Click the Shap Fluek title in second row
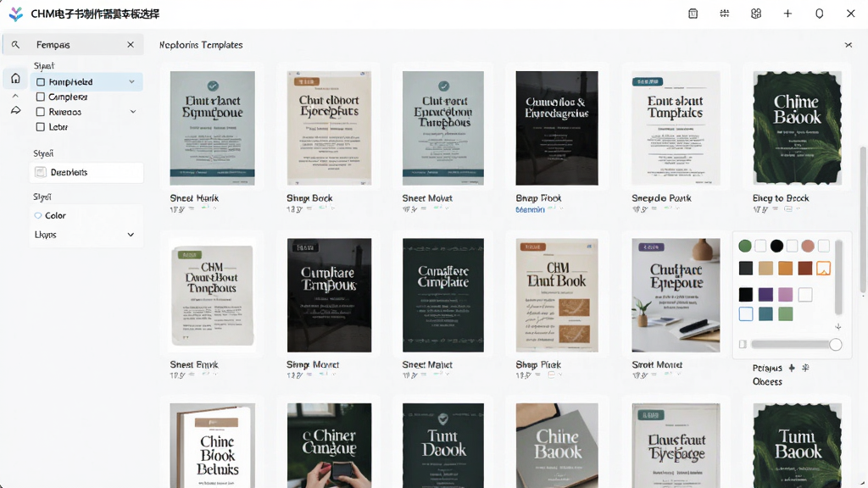This screenshot has height=488, width=868. point(538,364)
